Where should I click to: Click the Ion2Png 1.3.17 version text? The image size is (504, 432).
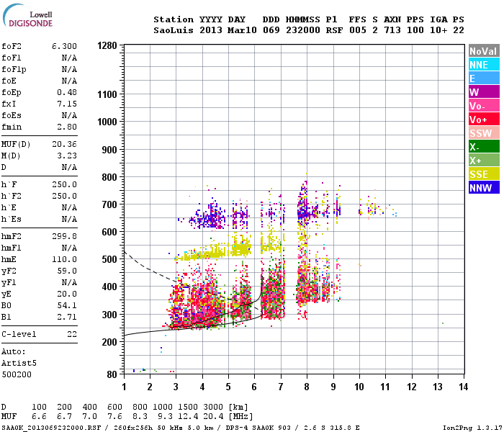tap(472, 428)
